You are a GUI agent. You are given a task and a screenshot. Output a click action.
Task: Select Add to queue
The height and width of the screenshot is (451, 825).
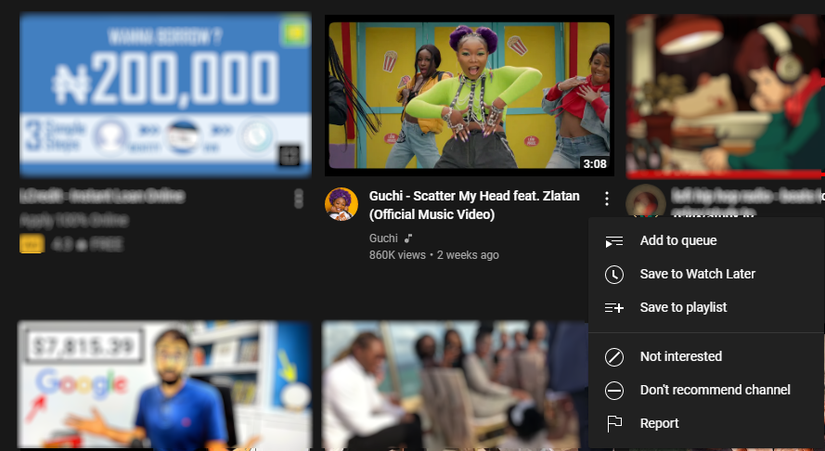click(706, 241)
